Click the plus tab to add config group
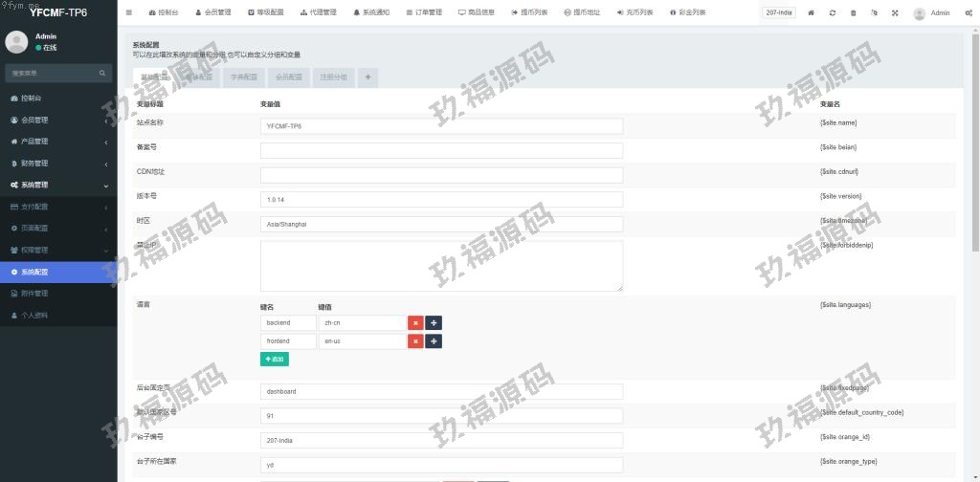Viewport: 980px width, 482px height. (368, 77)
